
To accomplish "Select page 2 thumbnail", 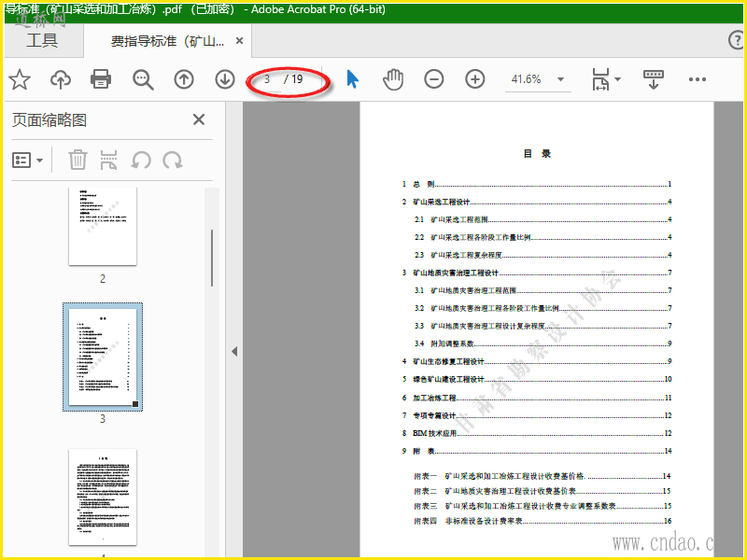I will [x=103, y=226].
